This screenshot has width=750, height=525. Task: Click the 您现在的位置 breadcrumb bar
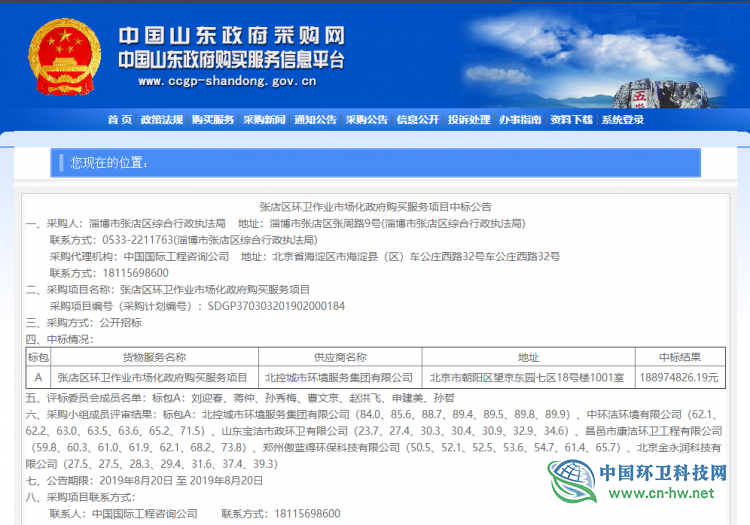[375, 162]
